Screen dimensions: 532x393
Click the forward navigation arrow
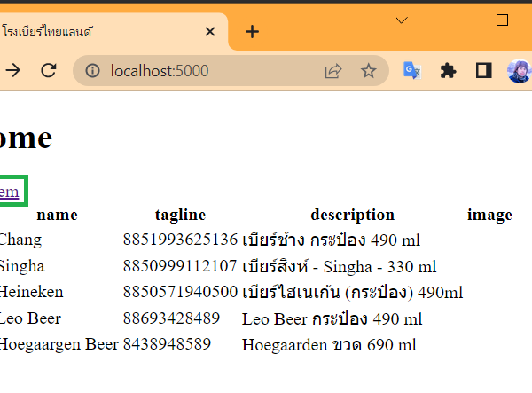pyautogui.click(x=12, y=71)
